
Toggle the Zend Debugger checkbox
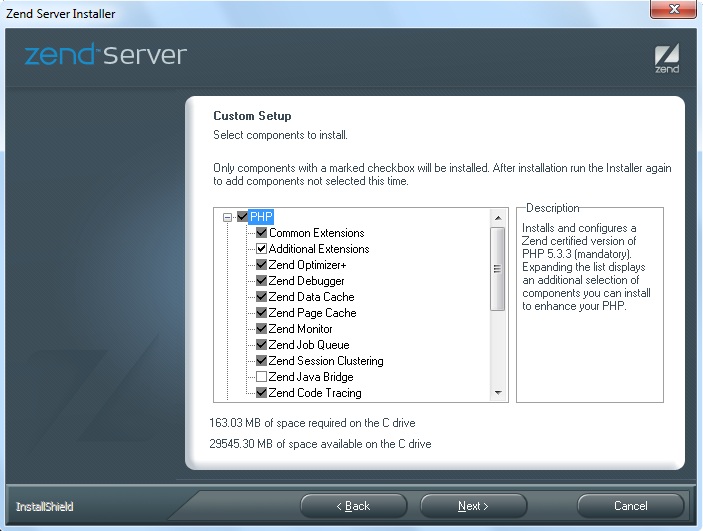[x=261, y=281]
